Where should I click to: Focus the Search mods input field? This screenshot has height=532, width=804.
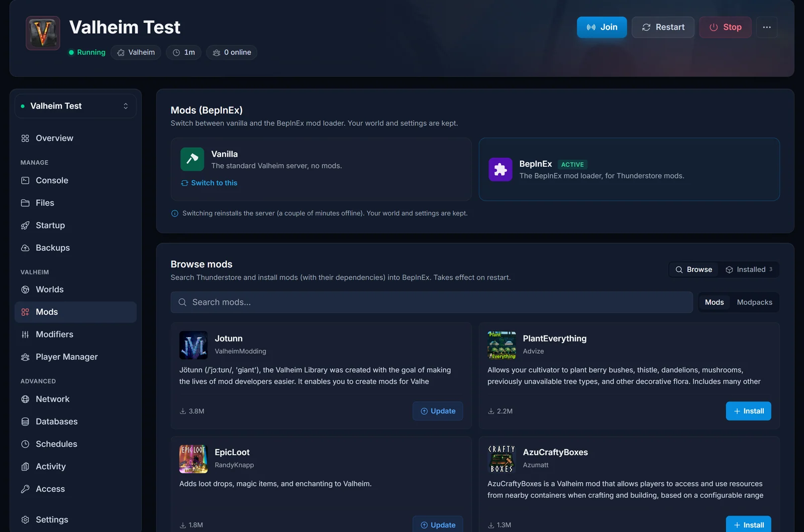[432, 302]
